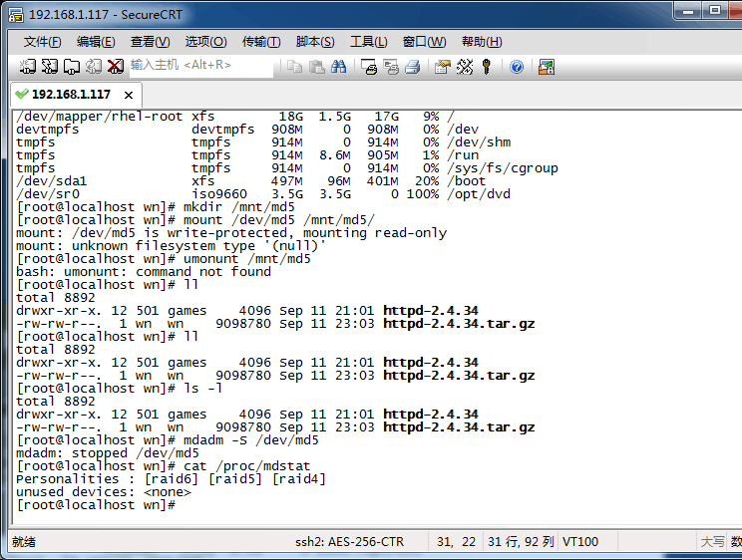
Task: Click the Print Selection icon
Action: coord(391,67)
